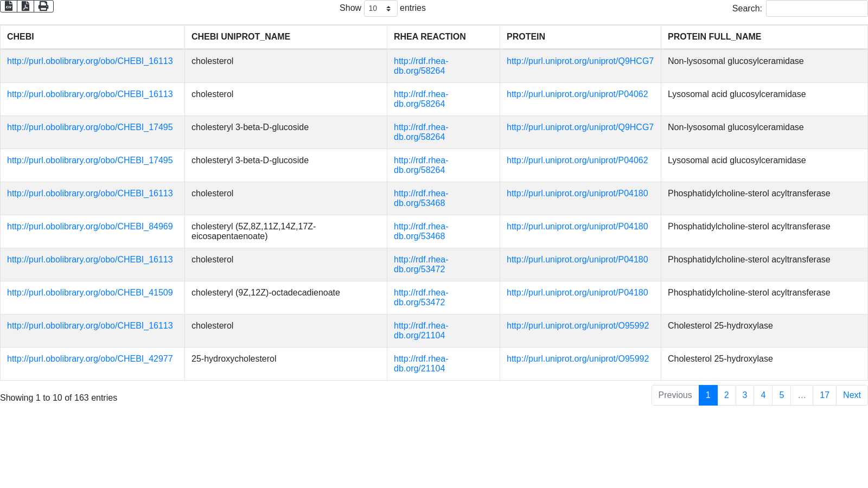
Task: Open Rhea reaction 53468 link for CHEBI_84969
Action: click(x=419, y=232)
